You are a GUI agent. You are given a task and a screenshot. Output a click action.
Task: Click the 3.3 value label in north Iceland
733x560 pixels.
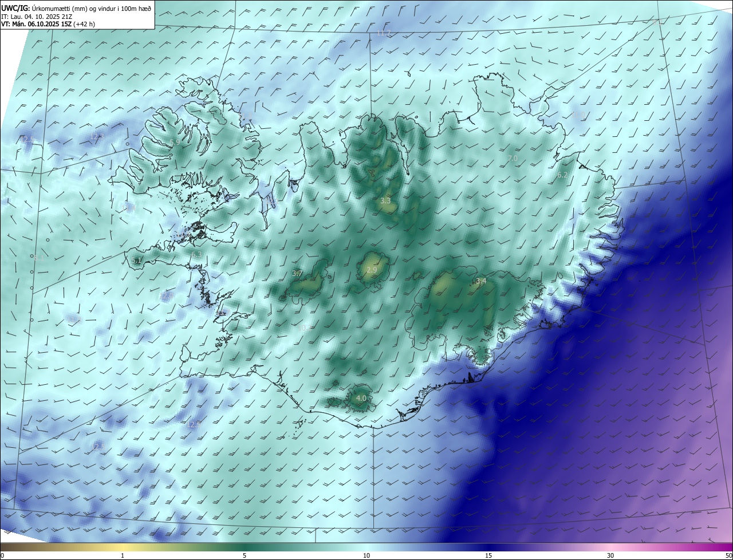tap(385, 201)
